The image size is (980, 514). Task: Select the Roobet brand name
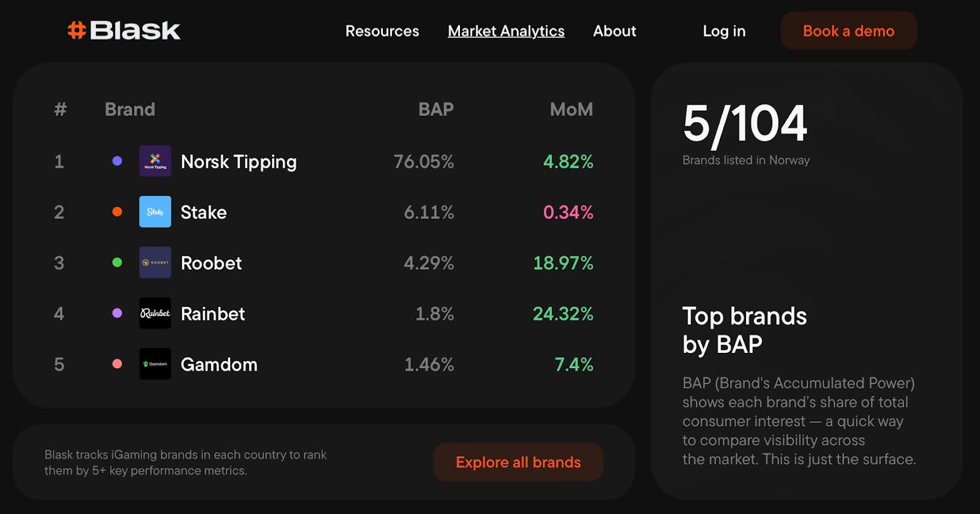click(x=211, y=263)
